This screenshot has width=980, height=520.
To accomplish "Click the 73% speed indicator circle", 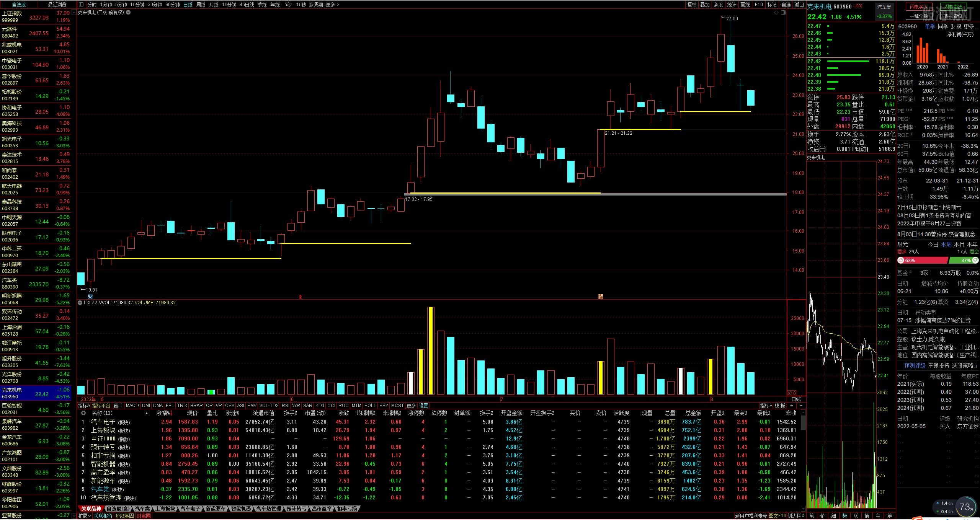I will tap(965, 507).
